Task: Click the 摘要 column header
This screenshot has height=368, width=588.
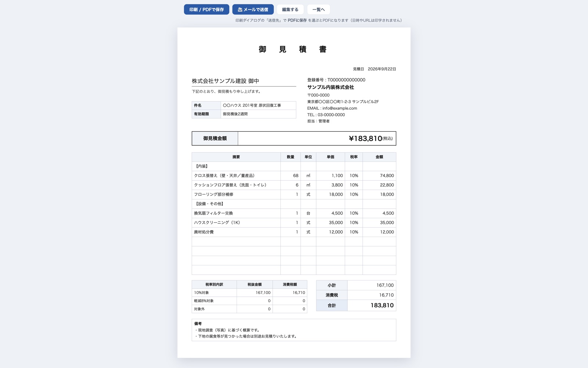Action: (x=236, y=157)
